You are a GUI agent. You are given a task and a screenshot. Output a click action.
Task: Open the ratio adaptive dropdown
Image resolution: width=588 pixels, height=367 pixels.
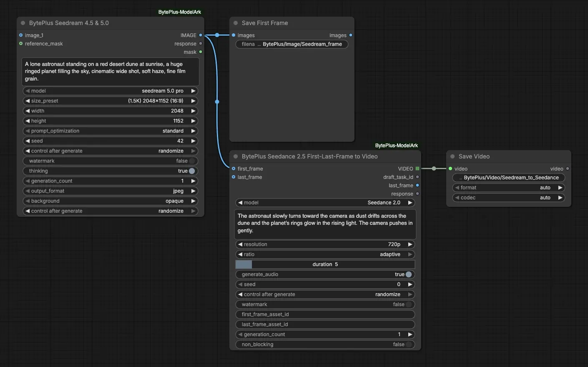coord(325,254)
